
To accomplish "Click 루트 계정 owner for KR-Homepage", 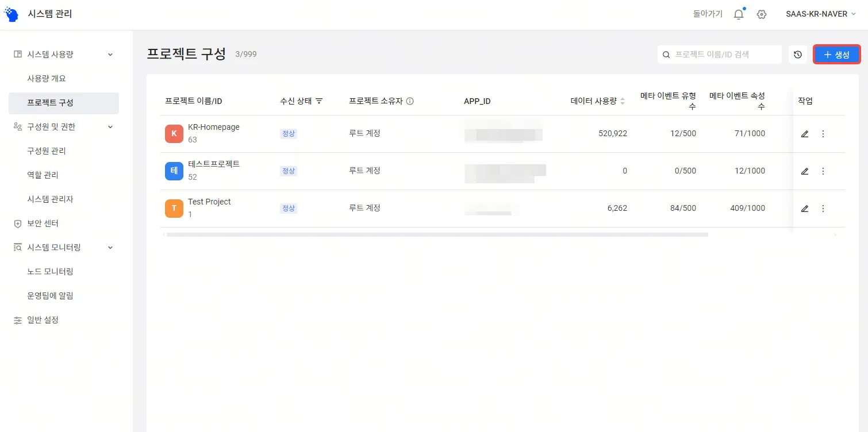I will pos(364,133).
